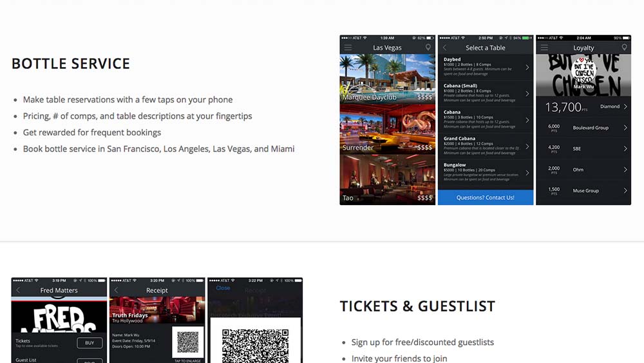Open Boulevard Group points row
Image resolution: width=644 pixels, height=363 pixels.
(583, 128)
